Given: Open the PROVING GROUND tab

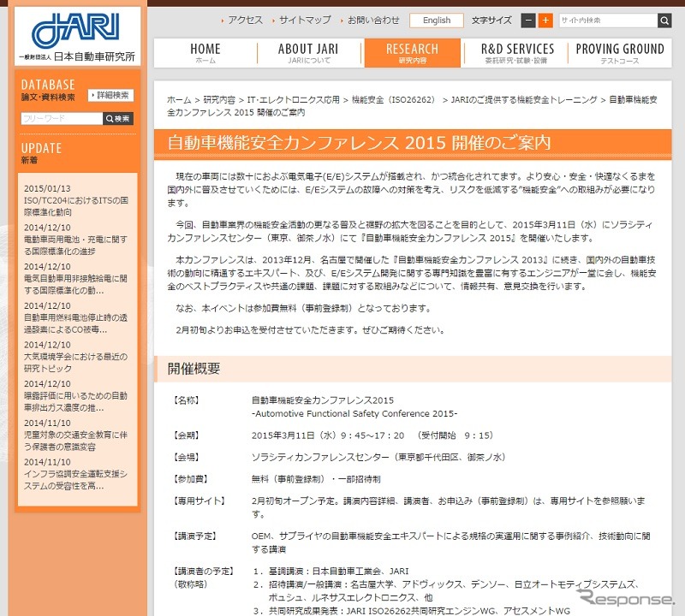Looking at the screenshot, I should click(x=619, y=53).
